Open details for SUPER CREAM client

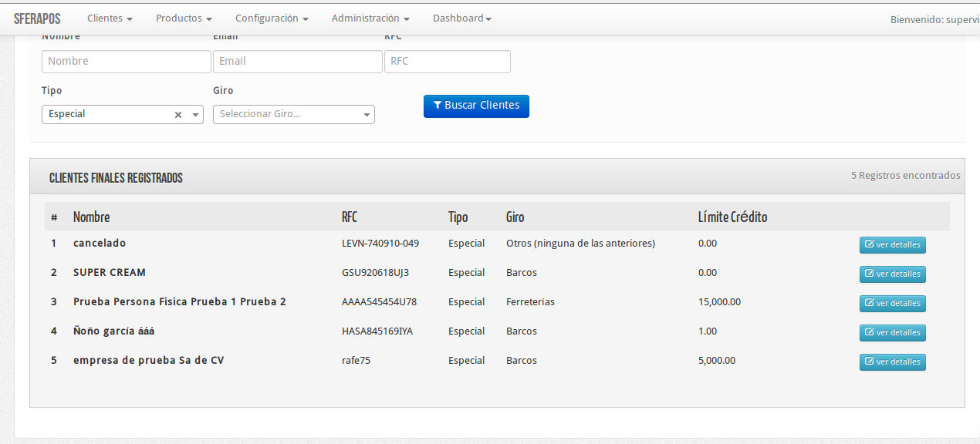892,274
